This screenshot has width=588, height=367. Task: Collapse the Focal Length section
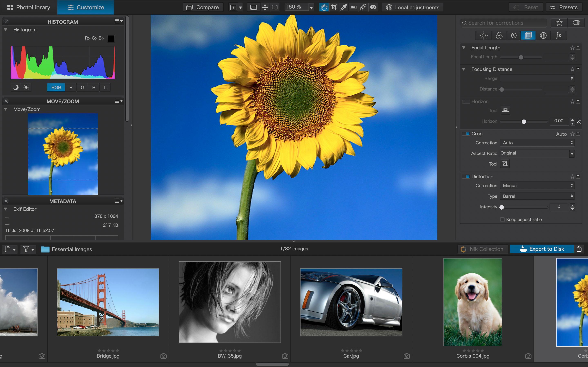pos(464,48)
